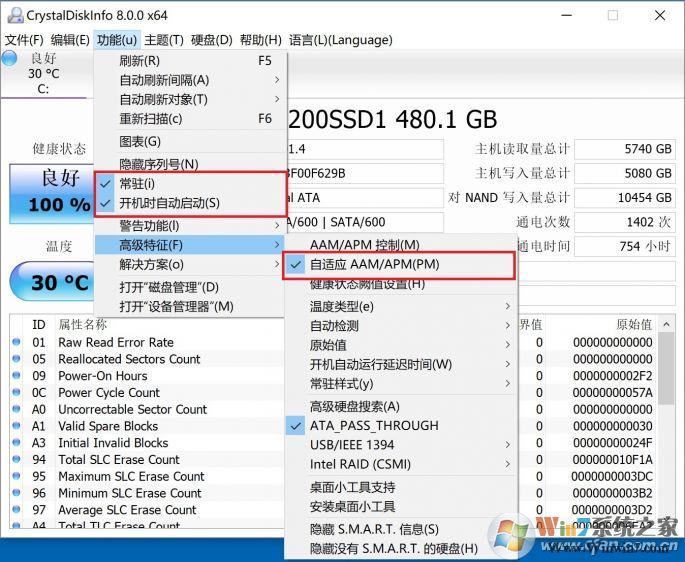Screen dimensions: 685x562
Task: Click the SMART list scrollbar up arrow
Action: point(666,324)
